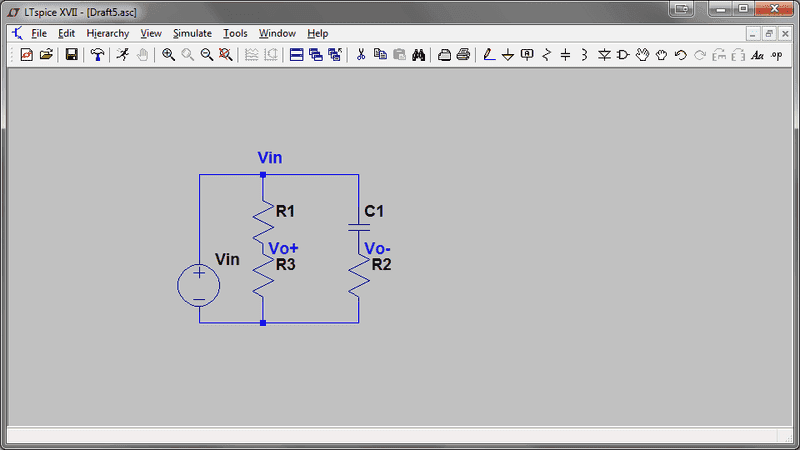Open the Hierarchy menu
The width and height of the screenshot is (800, 450).
[107, 33]
